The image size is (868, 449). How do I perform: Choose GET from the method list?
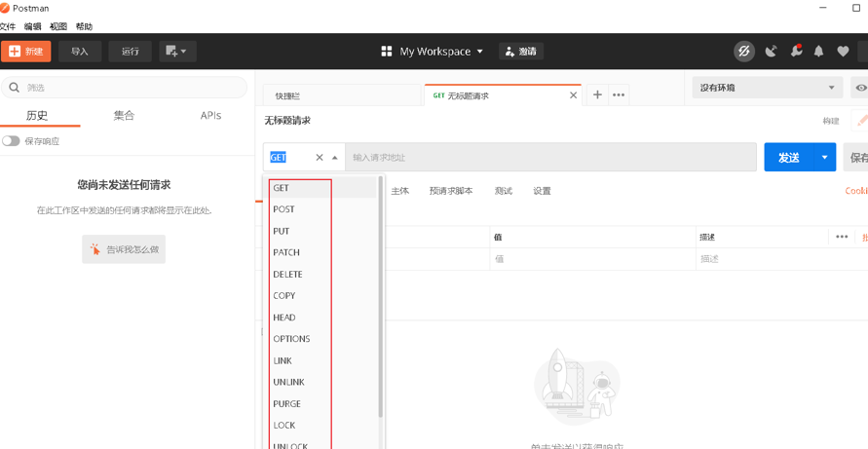(321, 188)
